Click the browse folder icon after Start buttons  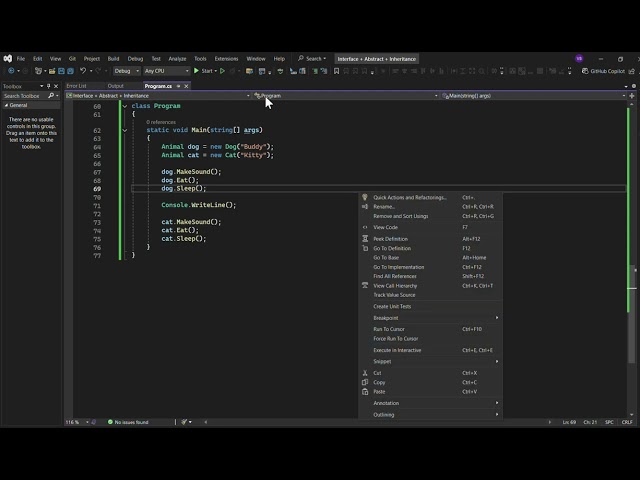coord(249,71)
